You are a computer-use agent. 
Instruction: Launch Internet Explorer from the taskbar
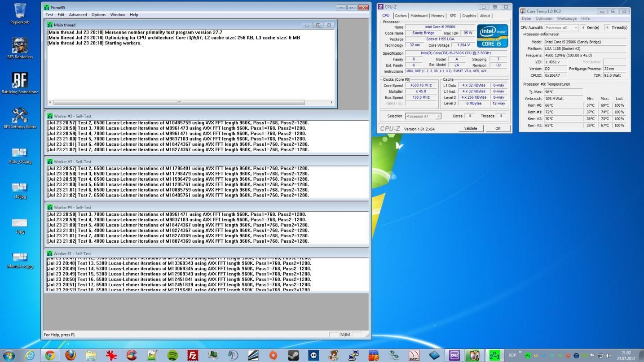[30, 355]
